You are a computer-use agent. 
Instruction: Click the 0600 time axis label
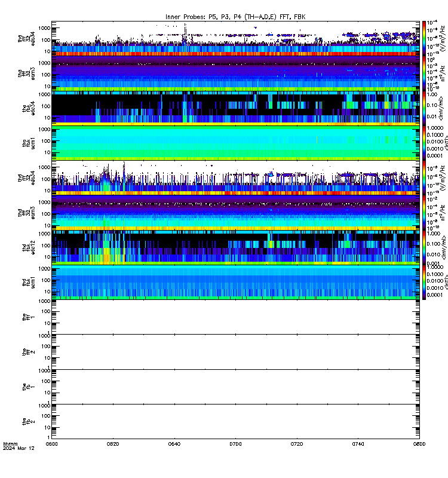tap(51, 444)
